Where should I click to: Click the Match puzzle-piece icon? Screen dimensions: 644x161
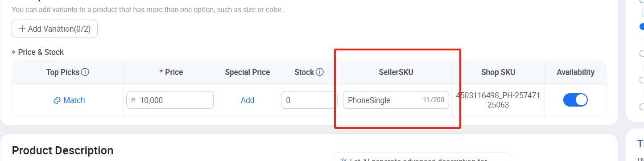click(57, 100)
